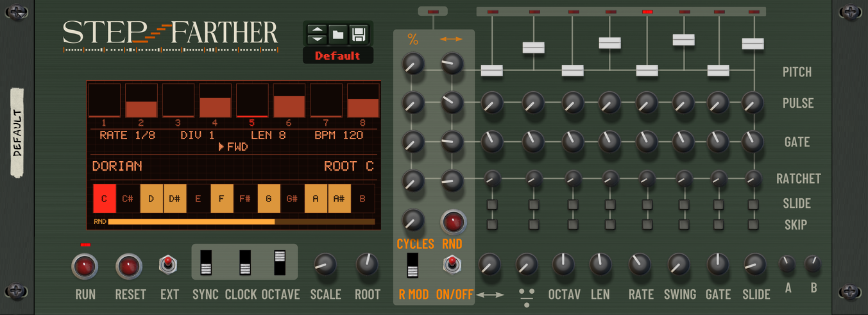Select the next patch with the down arrow

pyautogui.click(x=317, y=38)
